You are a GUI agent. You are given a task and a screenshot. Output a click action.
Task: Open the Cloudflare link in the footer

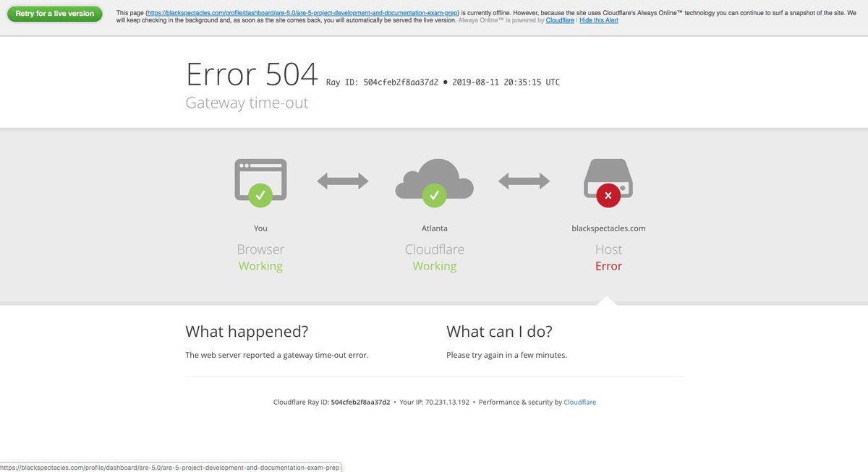tap(580, 402)
